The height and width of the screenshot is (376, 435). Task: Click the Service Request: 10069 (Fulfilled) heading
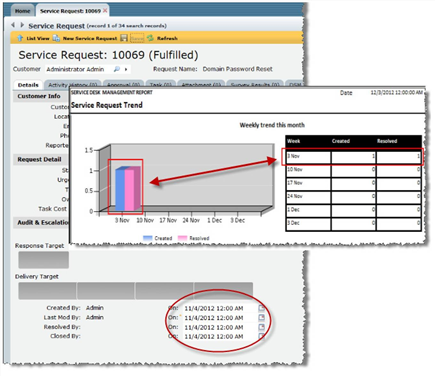[x=108, y=55]
